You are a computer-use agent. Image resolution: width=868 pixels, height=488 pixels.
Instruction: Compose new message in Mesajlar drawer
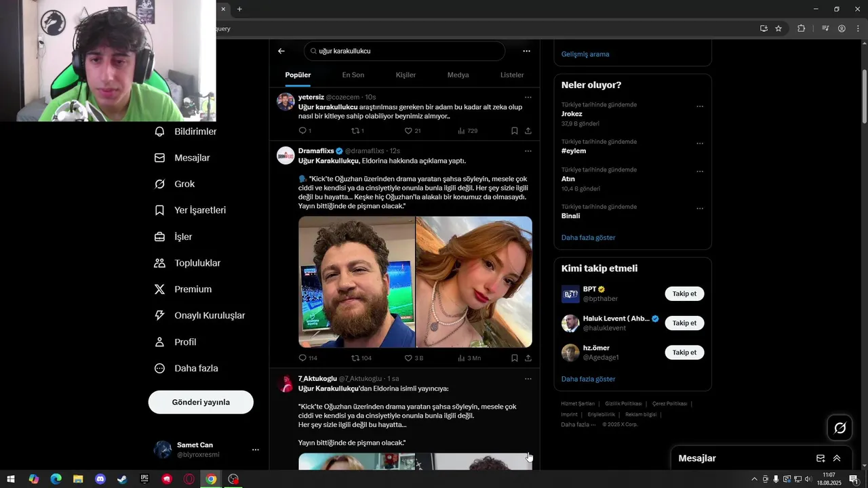click(821, 458)
